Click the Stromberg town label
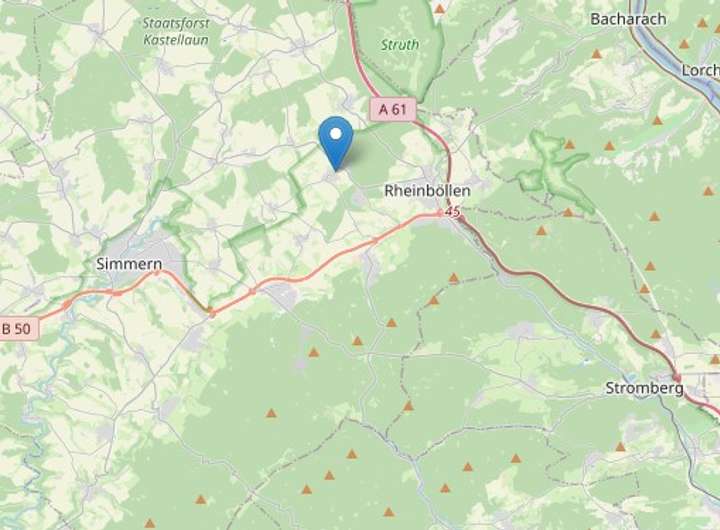720x530 pixels. click(x=645, y=388)
